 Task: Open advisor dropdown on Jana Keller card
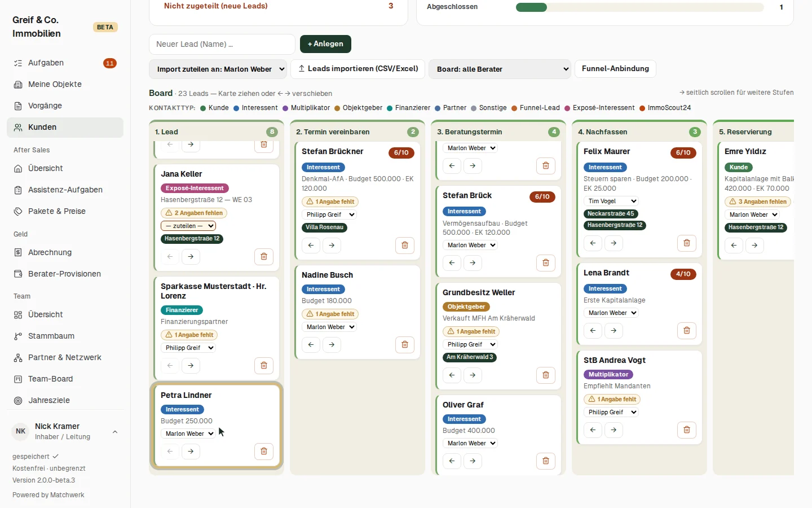188,226
